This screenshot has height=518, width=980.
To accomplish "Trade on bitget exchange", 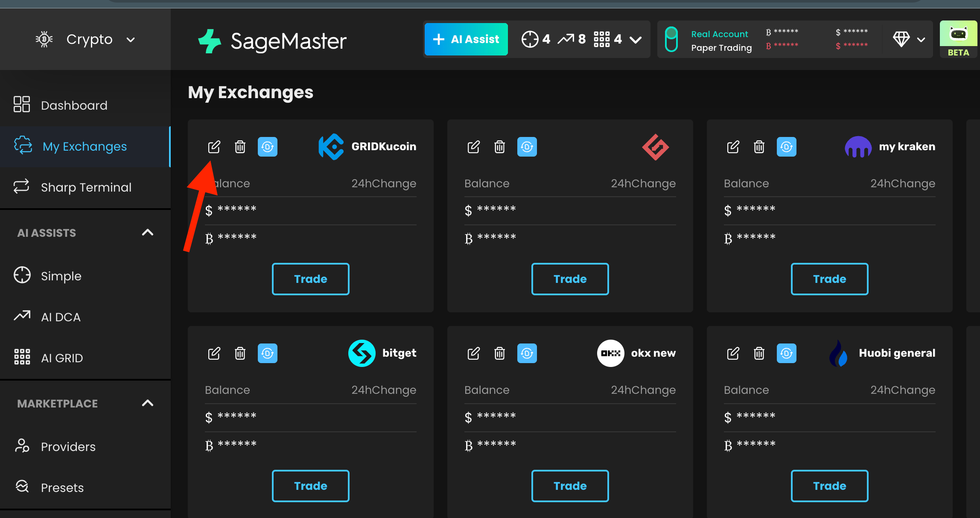I will [311, 486].
